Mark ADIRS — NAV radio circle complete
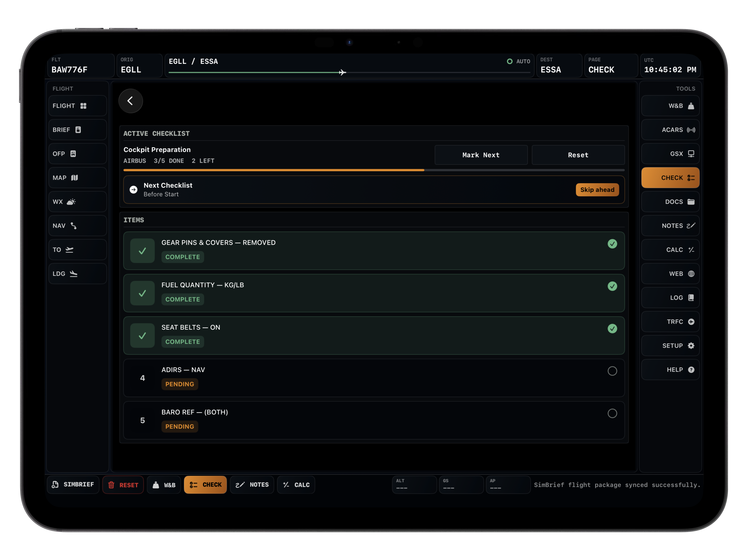Screen dimensions: 747x560 click(612, 371)
